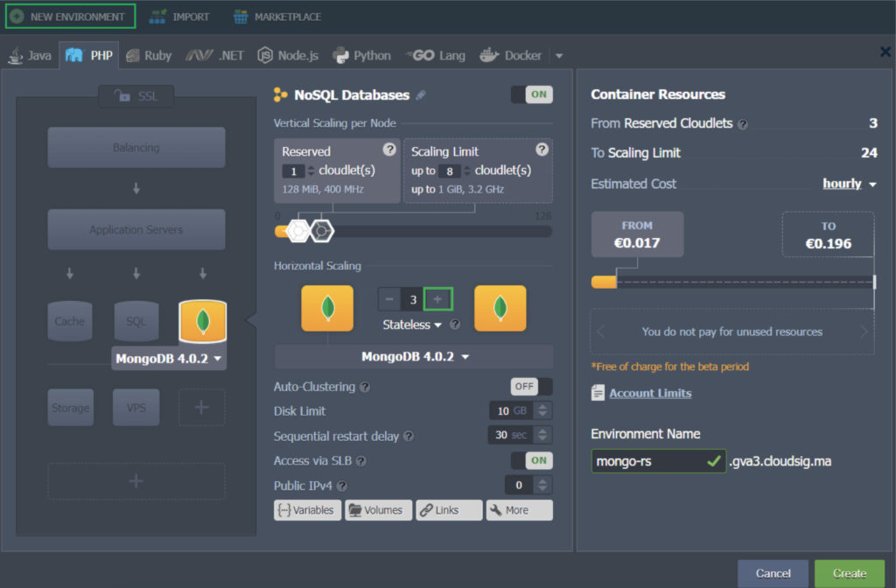This screenshot has width=896, height=588.
Task: Select the Application Servers block
Action: click(136, 229)
